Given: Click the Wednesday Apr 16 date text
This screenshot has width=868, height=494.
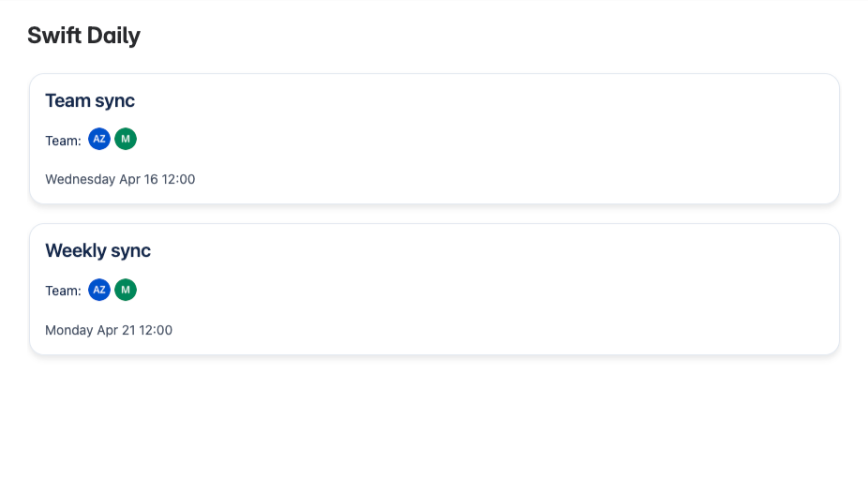Looking at the screenshot, I should (x=120, y=179).
